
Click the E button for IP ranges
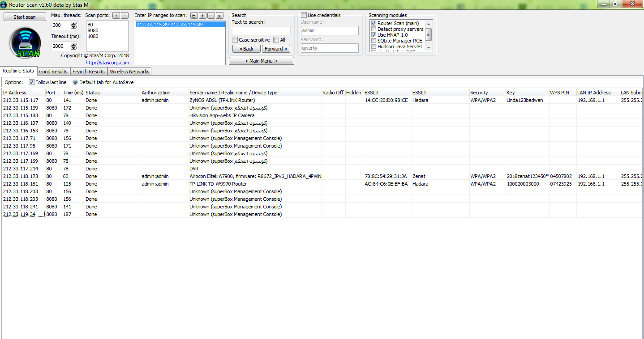(x=194, y=16)
